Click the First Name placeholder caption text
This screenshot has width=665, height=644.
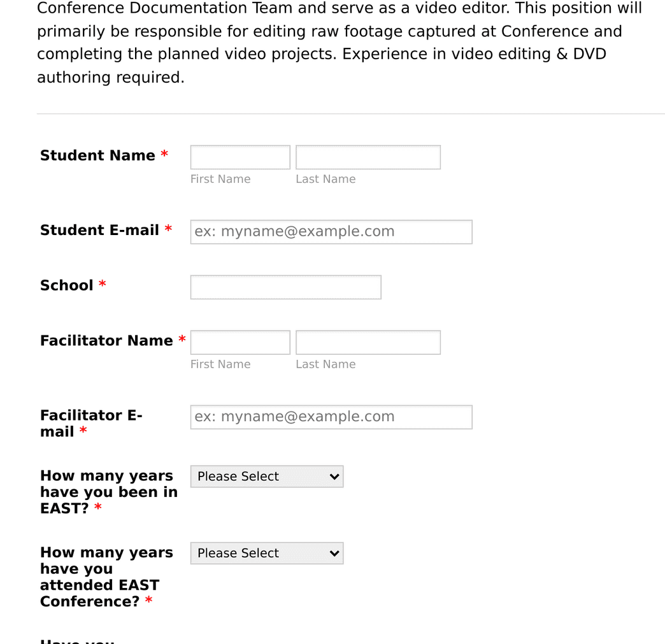tap(220, 179)
